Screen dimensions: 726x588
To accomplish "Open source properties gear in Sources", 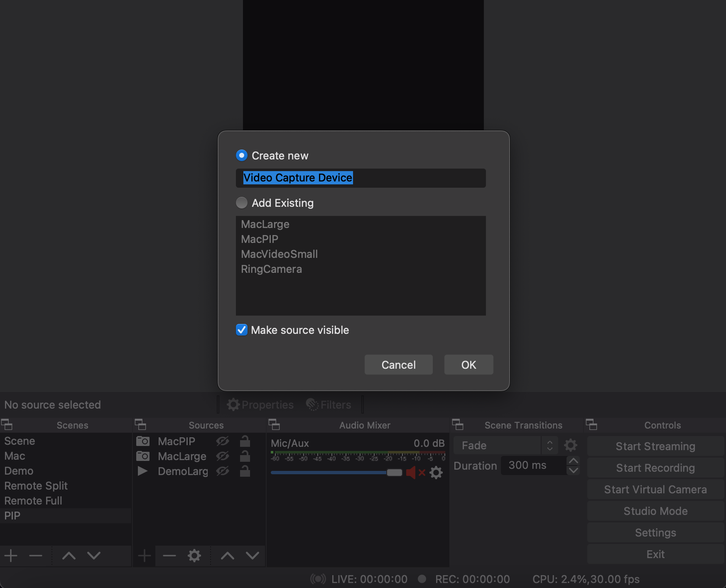I will (x=194, y=556).
